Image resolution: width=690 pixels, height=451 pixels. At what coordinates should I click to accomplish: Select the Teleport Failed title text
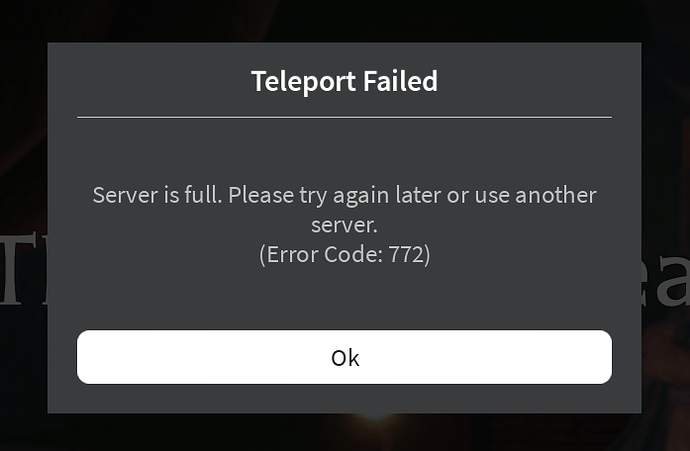click(x=345, y=82)
